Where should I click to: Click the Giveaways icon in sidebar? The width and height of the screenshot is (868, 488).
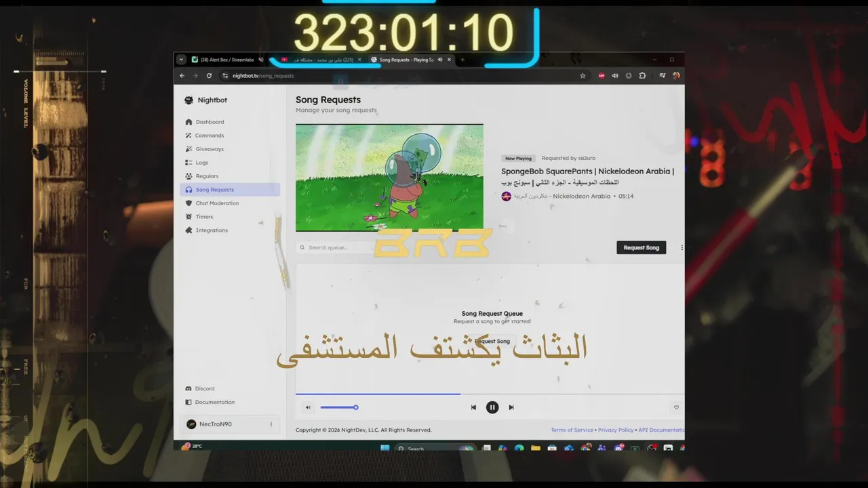coord(189,149)
